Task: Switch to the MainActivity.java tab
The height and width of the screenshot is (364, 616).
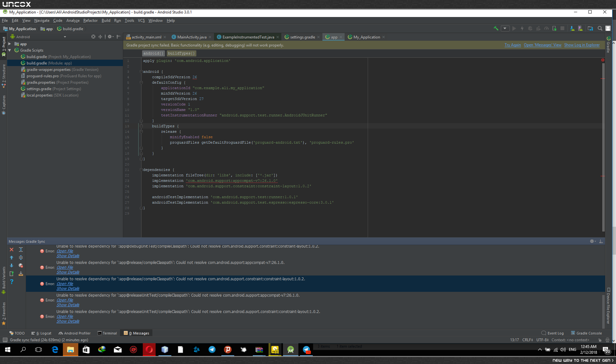Action: tap(192, 37)
